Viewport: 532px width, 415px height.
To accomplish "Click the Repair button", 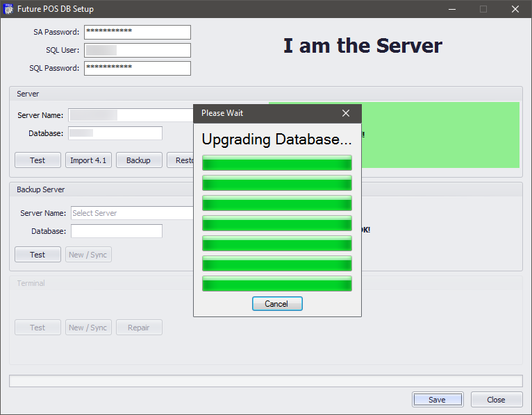I will 139,327.
